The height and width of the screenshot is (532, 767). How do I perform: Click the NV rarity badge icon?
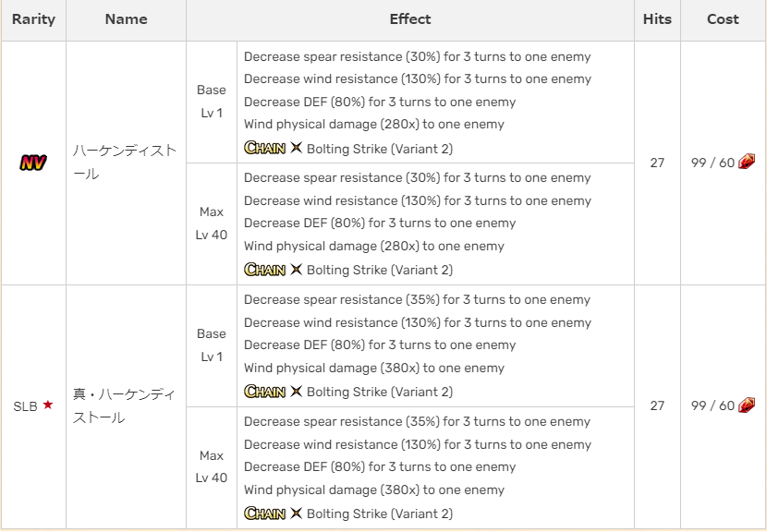pyautogui.click(x=33, y=163)
